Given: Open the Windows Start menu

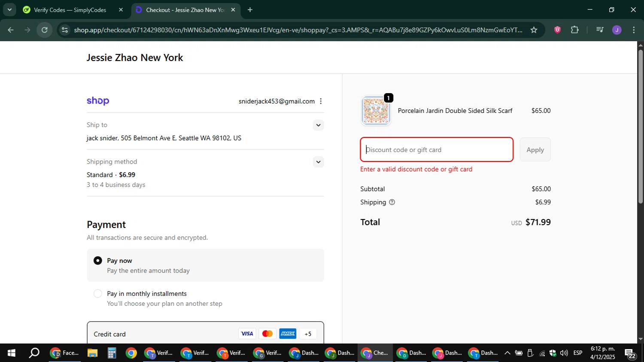Looking at the screenshot, I should click(x=12, y=353).
